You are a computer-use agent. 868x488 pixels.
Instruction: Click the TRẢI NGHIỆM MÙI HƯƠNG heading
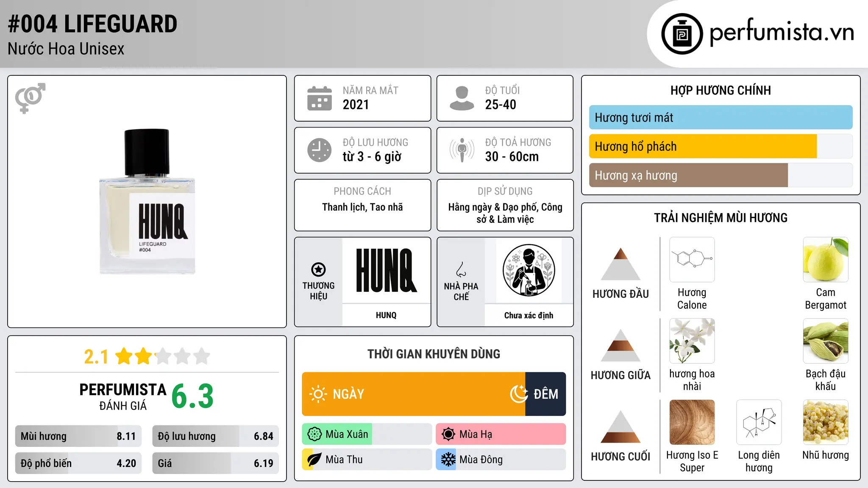tap(721, 218)
